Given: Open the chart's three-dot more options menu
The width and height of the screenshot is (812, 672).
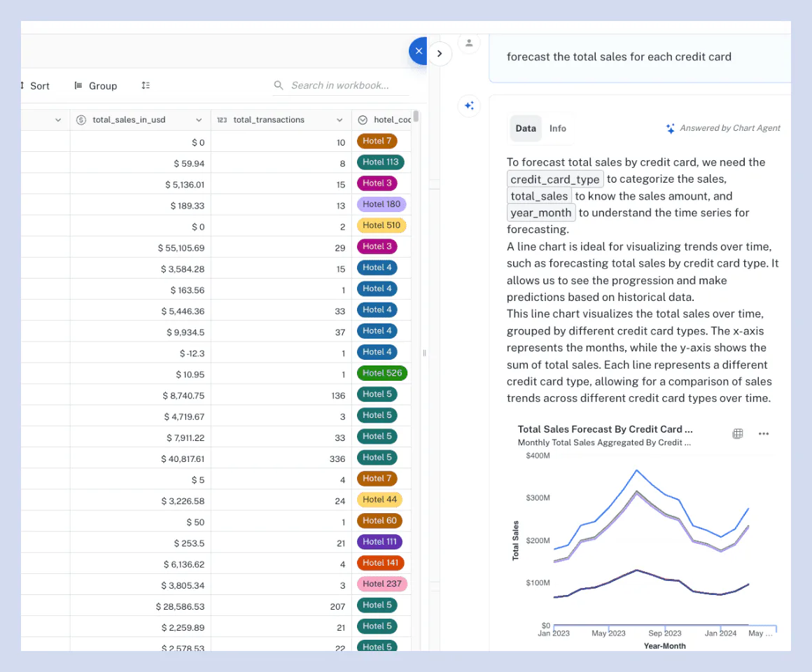Looking at the screenshot, I should [x=763, y=434].
